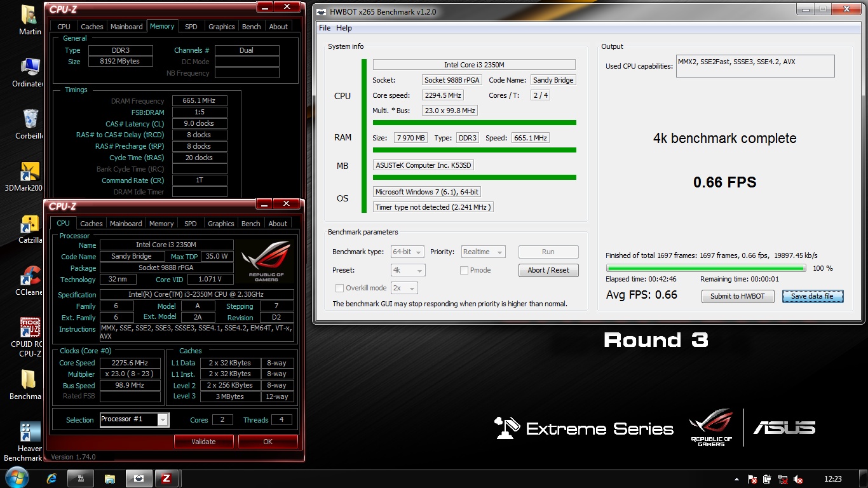
Task: Click the green bar under CPU info
Action: tap(474, 123)
